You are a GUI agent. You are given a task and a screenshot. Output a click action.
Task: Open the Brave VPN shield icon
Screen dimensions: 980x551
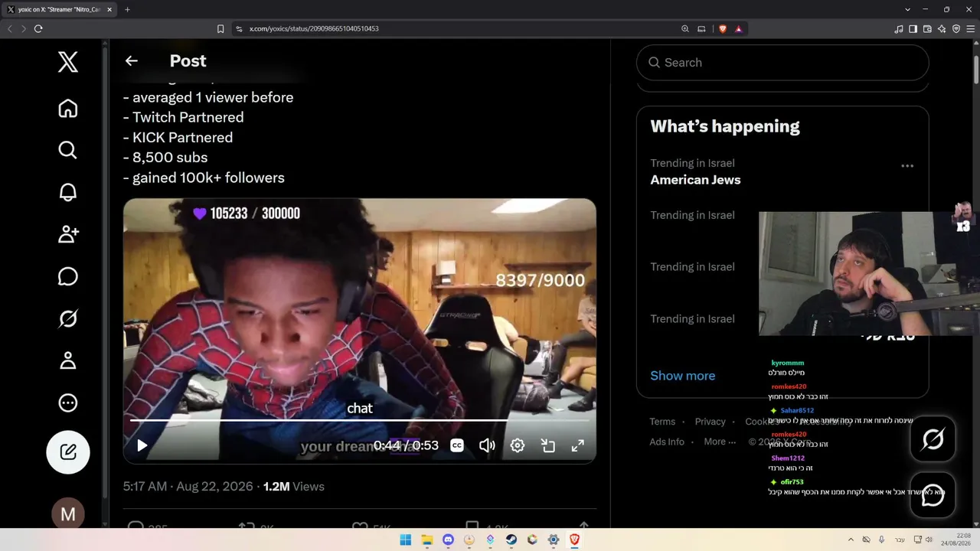(956, 29)
